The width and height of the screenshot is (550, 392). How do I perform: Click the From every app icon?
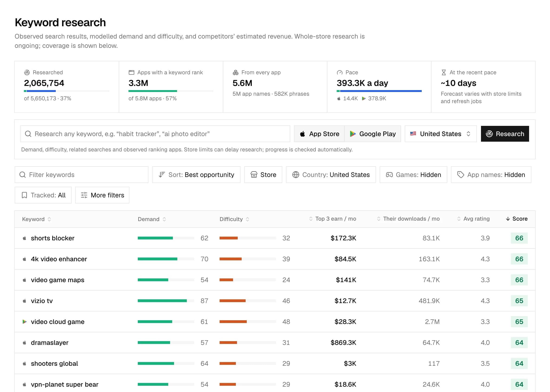(236, 72)
